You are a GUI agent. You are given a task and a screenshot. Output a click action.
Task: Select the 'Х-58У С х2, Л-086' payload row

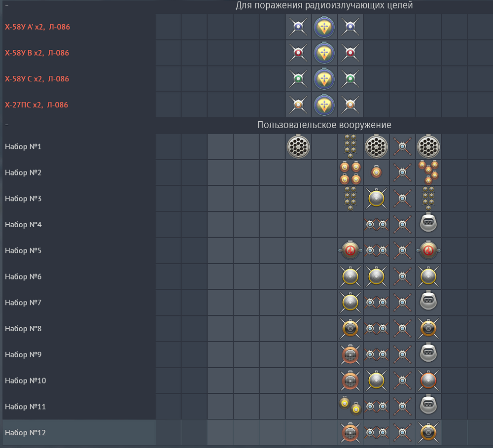pos(248,78)
